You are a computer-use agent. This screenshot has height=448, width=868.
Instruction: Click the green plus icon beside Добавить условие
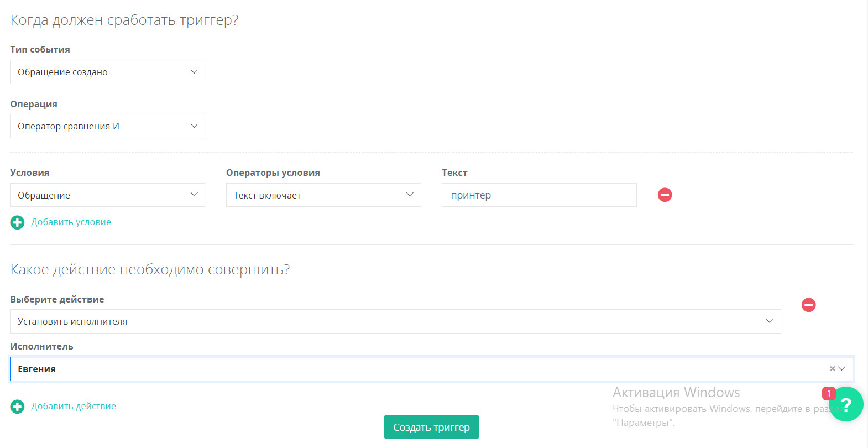click(x=17, y=222)
